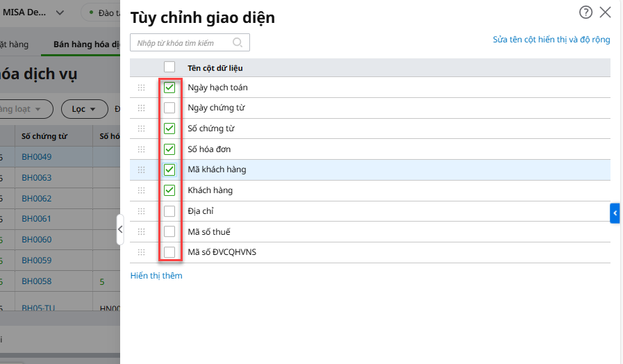The height and width of the screenshot is (364, 623).
Task: Switch to Bán hàng hóa dịch vụ tab
Action: [83, 44]
